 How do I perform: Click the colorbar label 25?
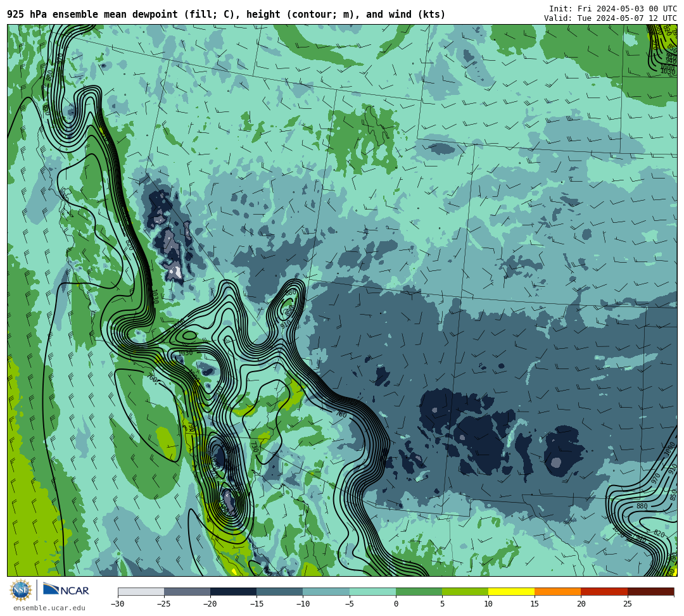(x=627, y=604)
